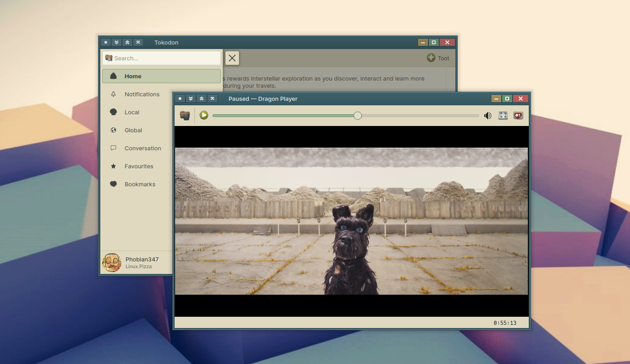Compose a new post with Toot button
The width and height of the screenshot is (630, 364).
(438, 58)
